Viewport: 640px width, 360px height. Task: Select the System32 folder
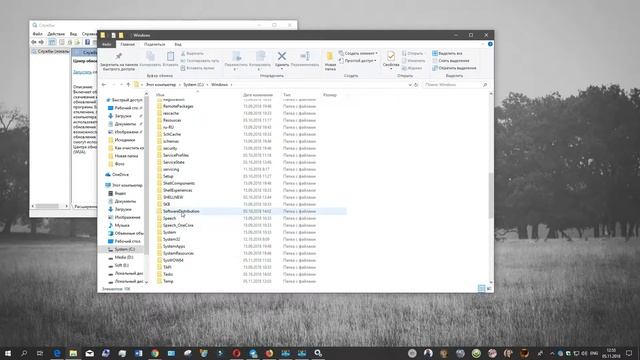(x=171, y=239)
